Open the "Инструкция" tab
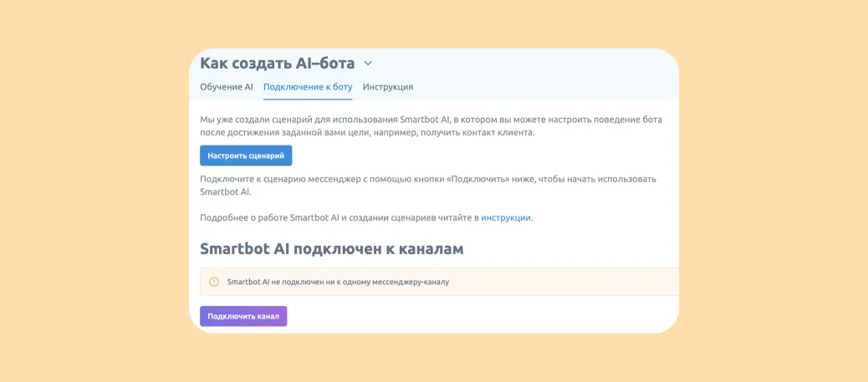The width and height of the screenshot is (868, 382). click(x=387, y=87)
